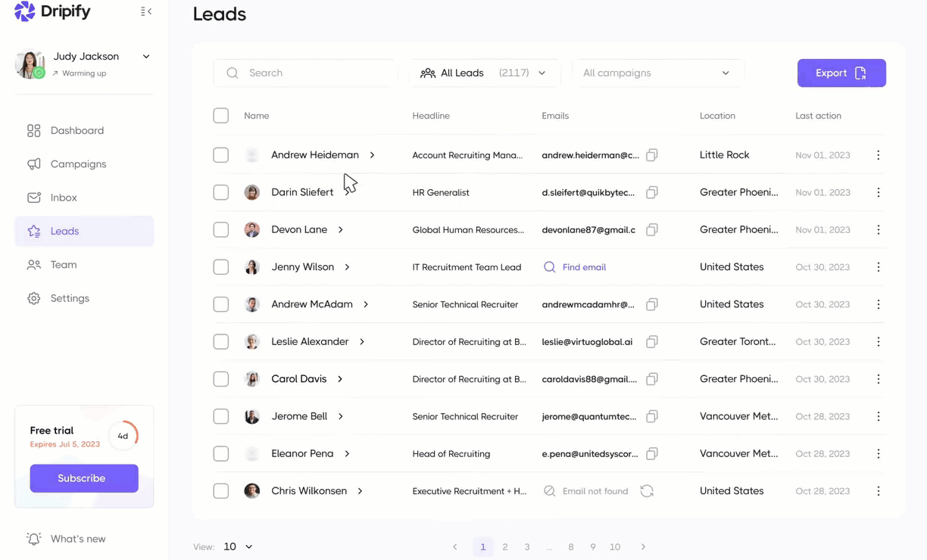Image resolution: width=927 pixels, height=560 pixels.
Task: Expand Andrew Heideman's lead details chevron
Action: (x=372, y=155)
